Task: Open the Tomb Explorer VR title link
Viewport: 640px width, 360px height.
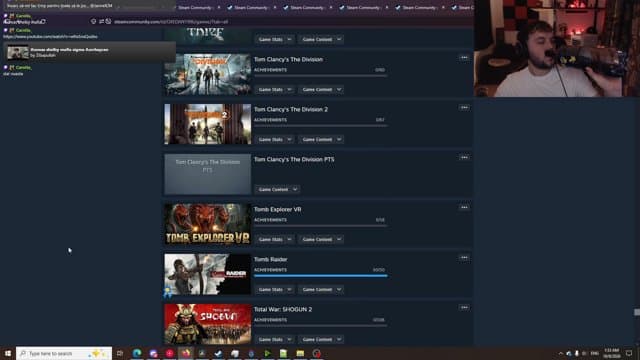Action: click(278, 209)
